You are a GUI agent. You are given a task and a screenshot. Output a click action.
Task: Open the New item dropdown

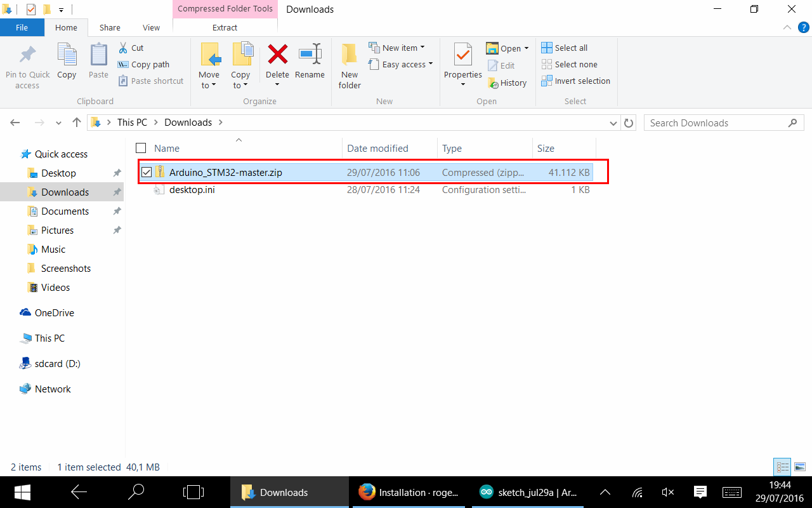[x=396, y=48]
